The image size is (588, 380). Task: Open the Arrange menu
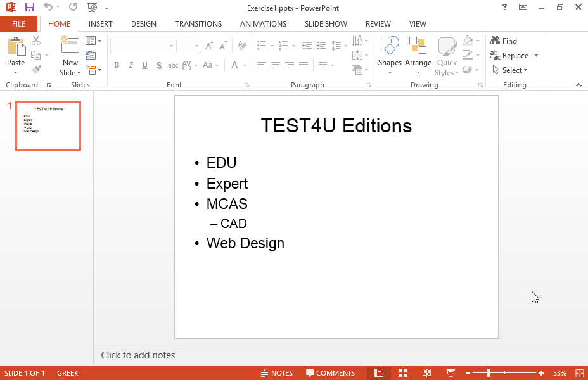(418, 56)
